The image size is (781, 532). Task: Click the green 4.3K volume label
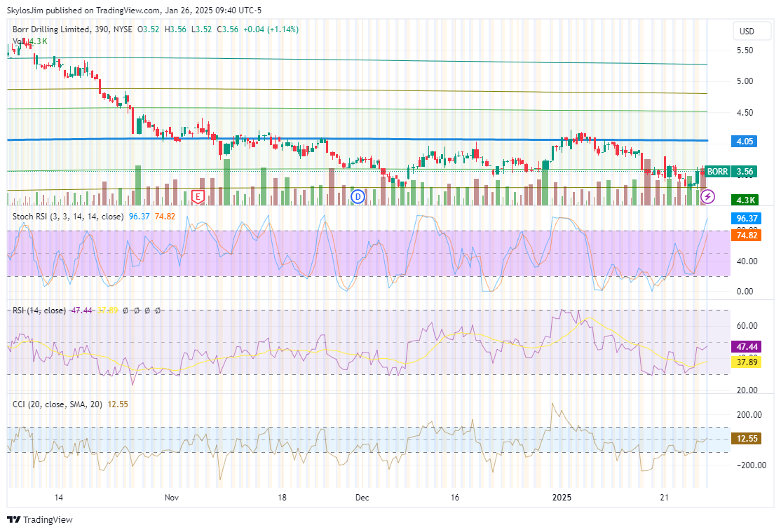[x=744, y=200]
